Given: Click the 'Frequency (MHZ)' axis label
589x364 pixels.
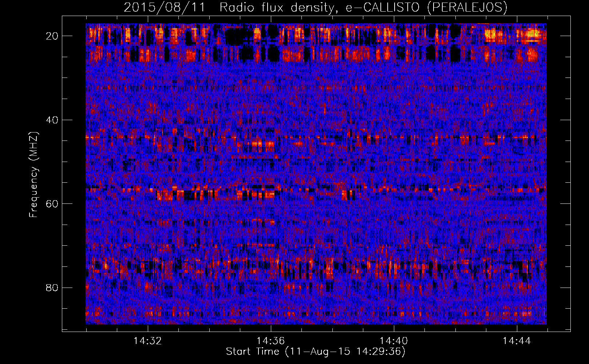Looking at the screenshot, I should (33, 174).
